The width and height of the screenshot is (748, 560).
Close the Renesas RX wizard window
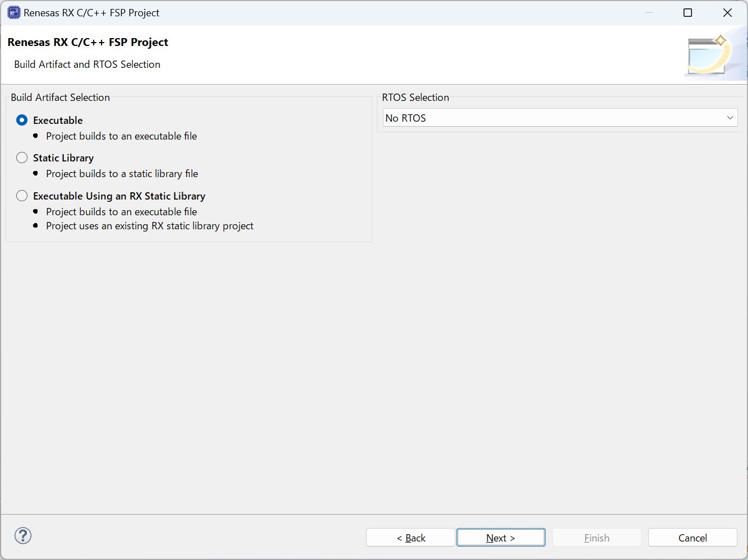[727, 12]
